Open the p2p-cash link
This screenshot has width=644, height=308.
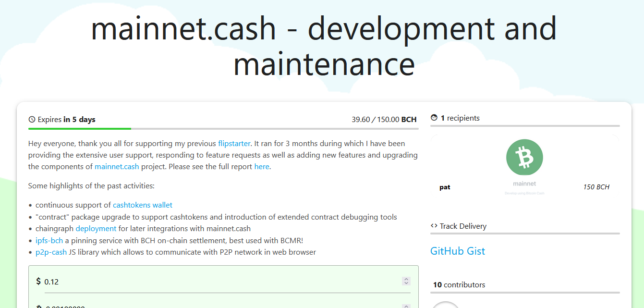point(51,252)
